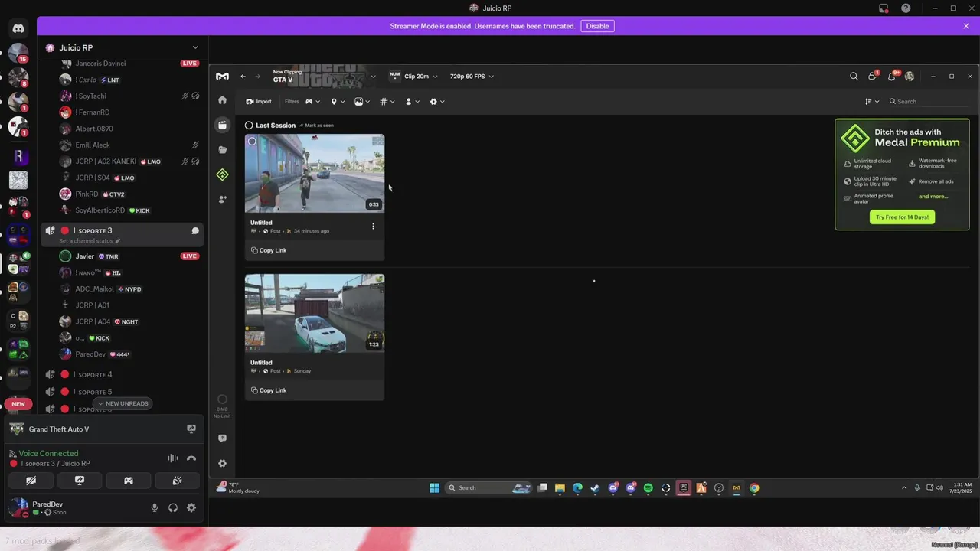Copy link of the Sunday clip
The image size is (980, 551).
269,390
